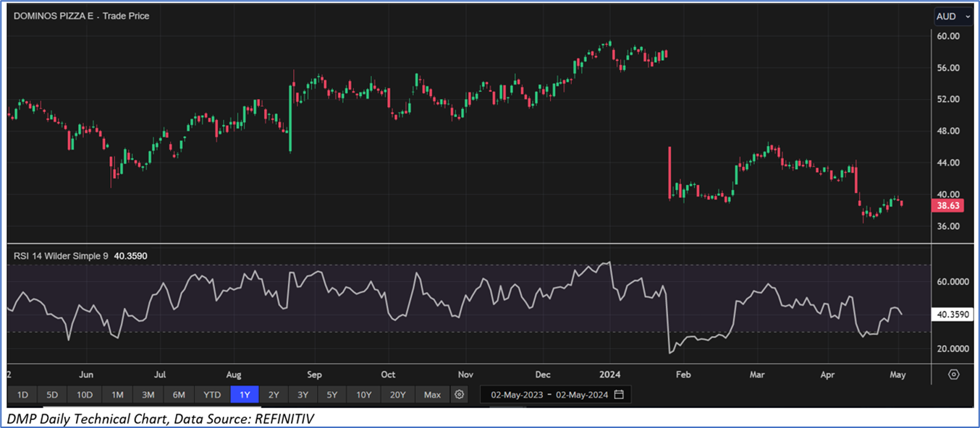Switch to the 1M range
The image size is (980, 428).
pyautogui.click(x=117, y=395)
